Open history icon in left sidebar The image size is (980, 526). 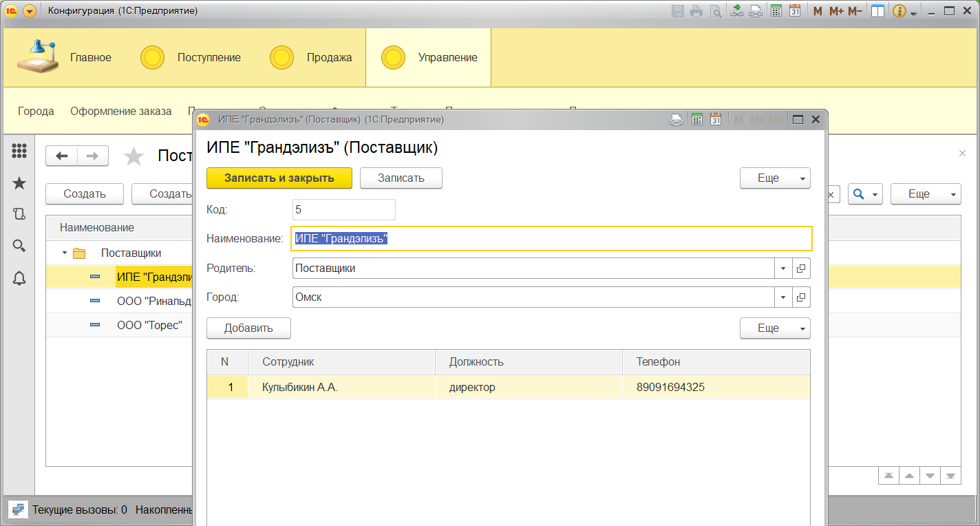click(19, 214)
